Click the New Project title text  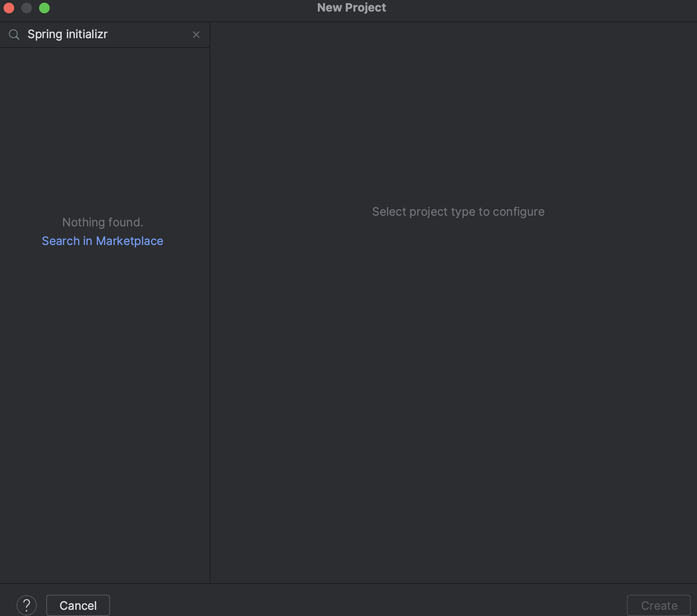[352, 8]
